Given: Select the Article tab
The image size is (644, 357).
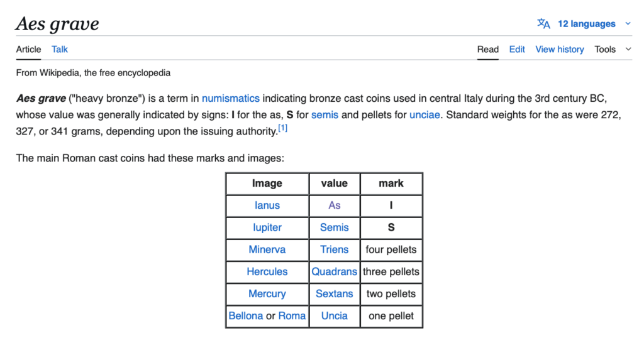Looking at the screenshot, I should point(29,49).
